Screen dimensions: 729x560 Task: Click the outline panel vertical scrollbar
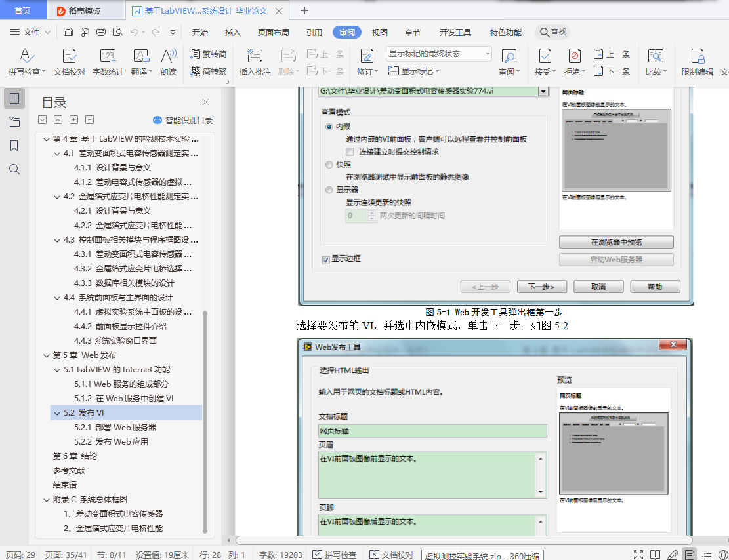click(205, 422)
